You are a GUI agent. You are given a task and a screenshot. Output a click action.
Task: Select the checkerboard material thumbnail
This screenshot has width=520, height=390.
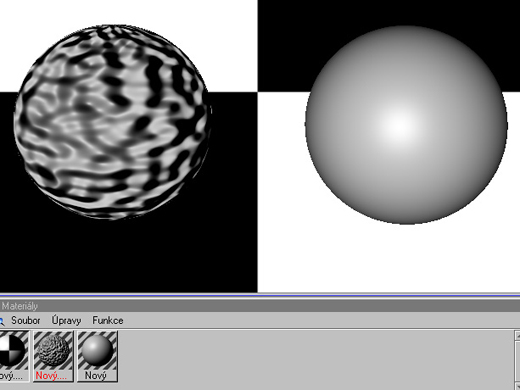[13, 350]
